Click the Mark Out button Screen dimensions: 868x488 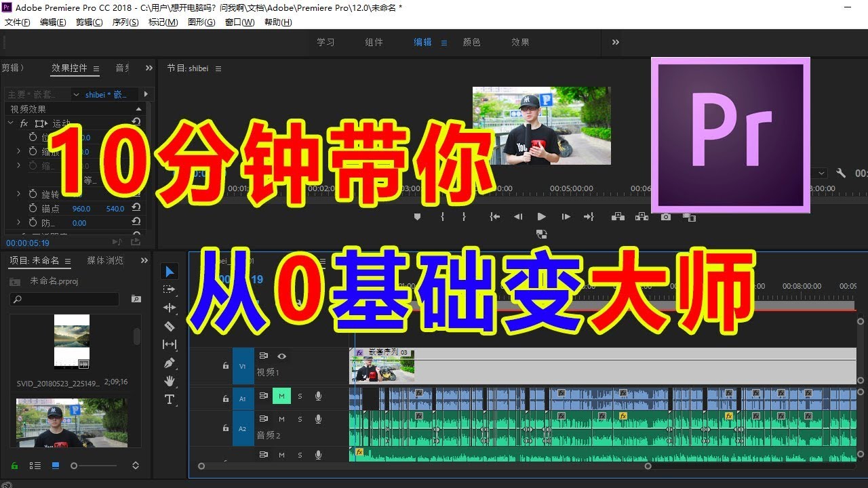click(x=464, y=217)
